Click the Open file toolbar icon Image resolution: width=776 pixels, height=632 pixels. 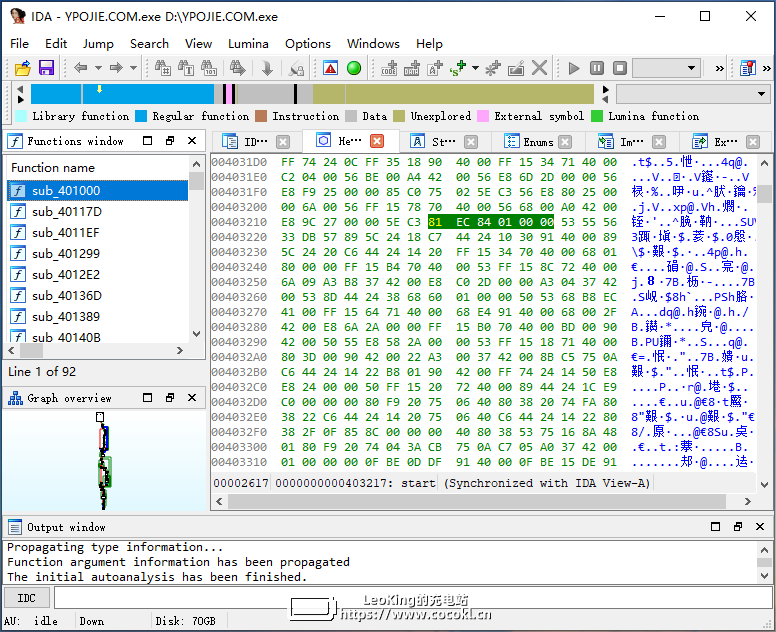click(x=23, y=68)
